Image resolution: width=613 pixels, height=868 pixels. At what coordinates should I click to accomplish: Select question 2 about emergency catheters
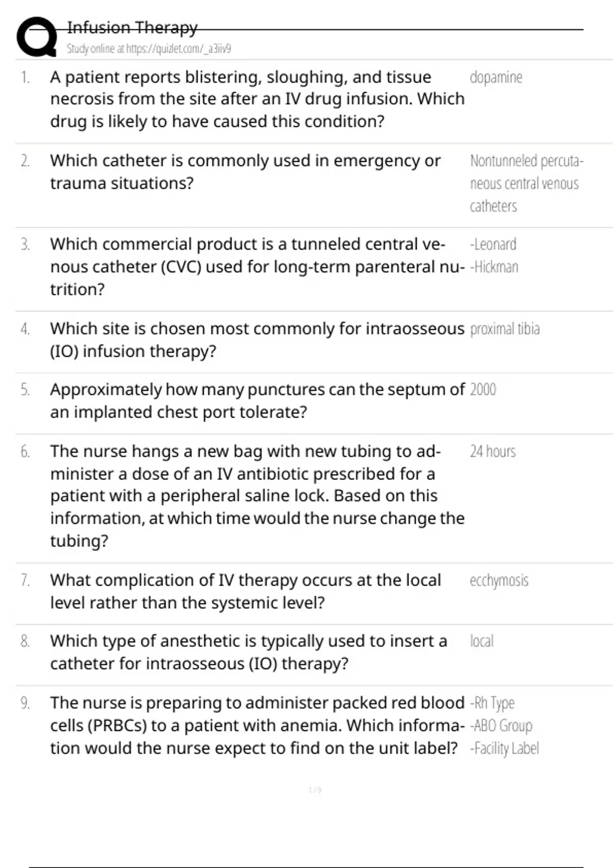(245, 172)
